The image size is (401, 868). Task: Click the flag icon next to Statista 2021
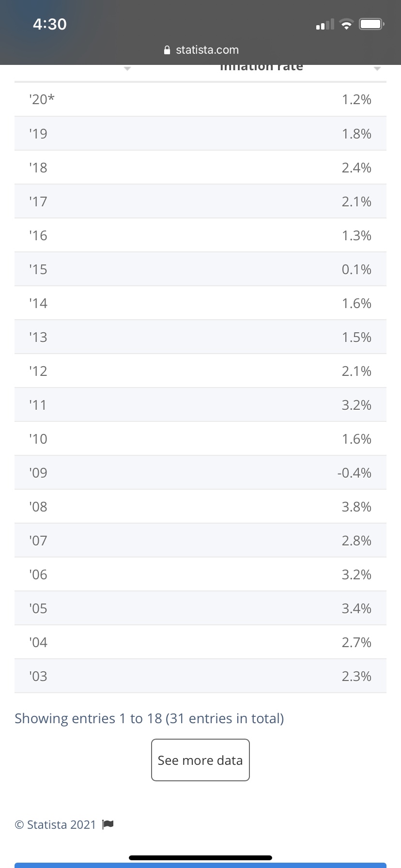click(x=108, y=824)
